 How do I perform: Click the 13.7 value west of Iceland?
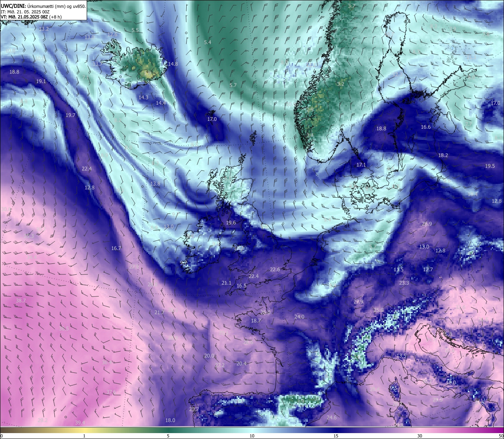point(97,64)
